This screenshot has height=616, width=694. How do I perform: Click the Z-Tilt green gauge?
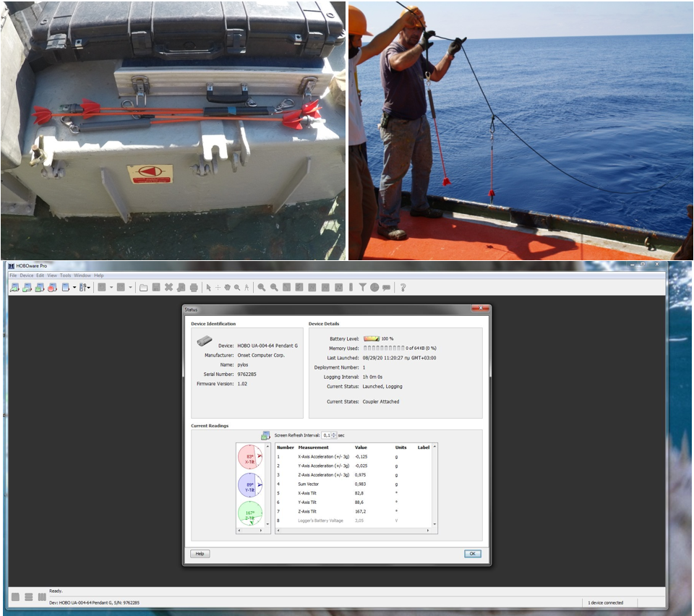click(x=250, y=514)
